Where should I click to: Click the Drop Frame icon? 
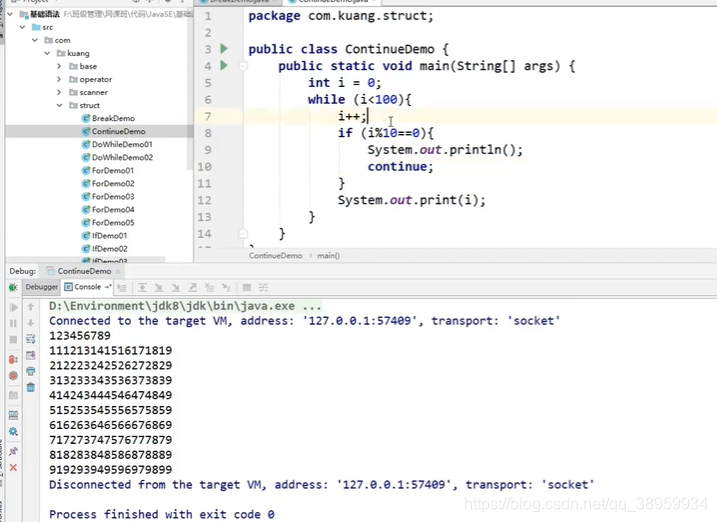pyautogui.click(x=209, y=288)
